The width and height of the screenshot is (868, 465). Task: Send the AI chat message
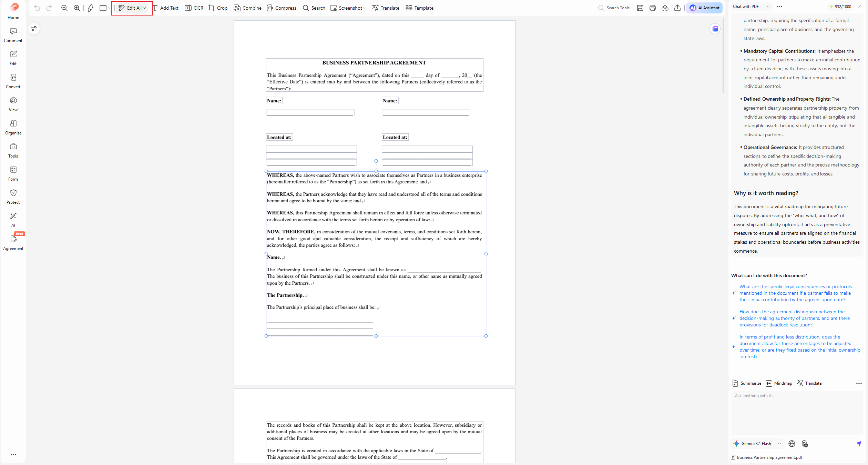click(859, 443)
